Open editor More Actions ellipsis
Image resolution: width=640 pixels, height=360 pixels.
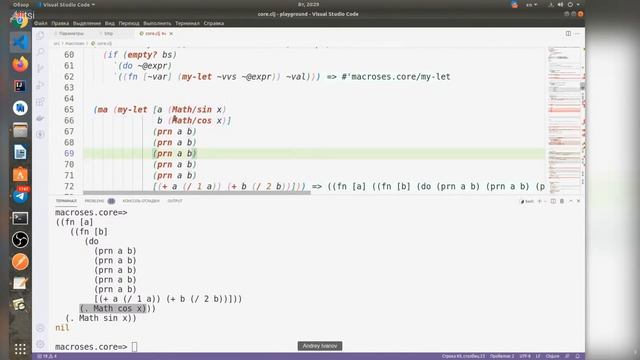click(x=577, y=33)
